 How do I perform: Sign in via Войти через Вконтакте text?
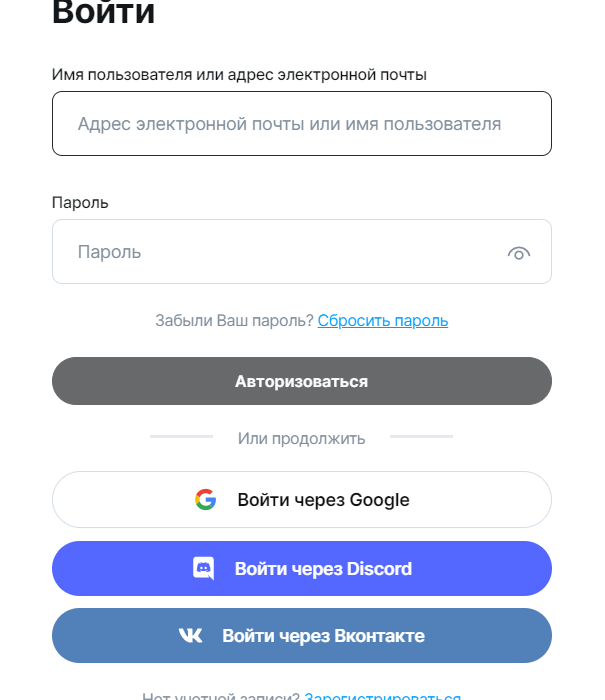(323, 636)
